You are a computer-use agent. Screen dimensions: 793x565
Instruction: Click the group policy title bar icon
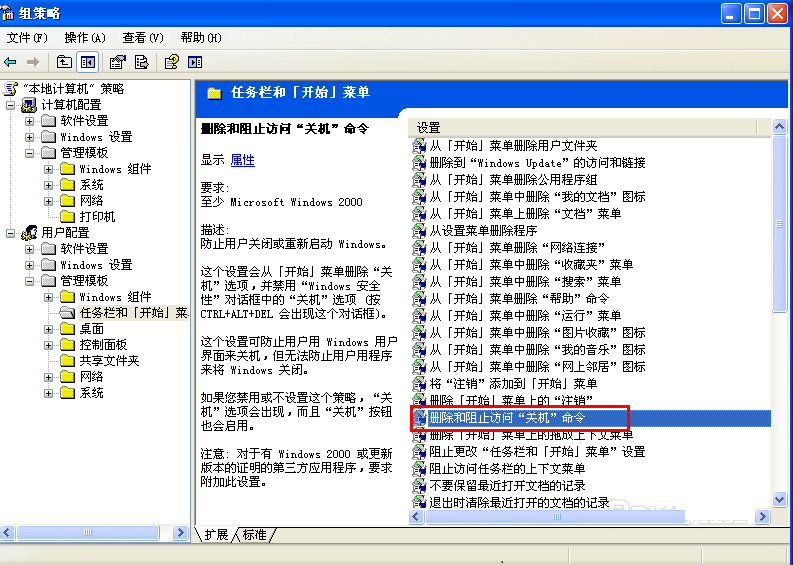pyautogui.click(x=8, y=13)
